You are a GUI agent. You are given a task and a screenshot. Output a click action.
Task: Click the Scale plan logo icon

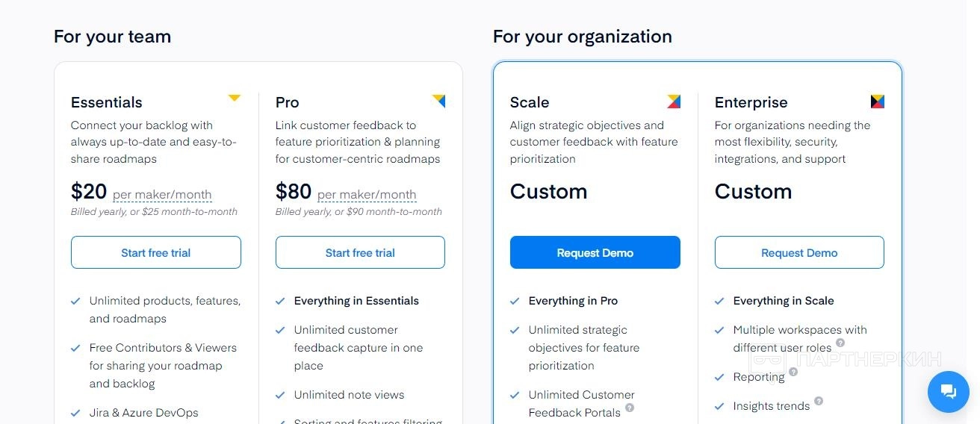(673, 101)
